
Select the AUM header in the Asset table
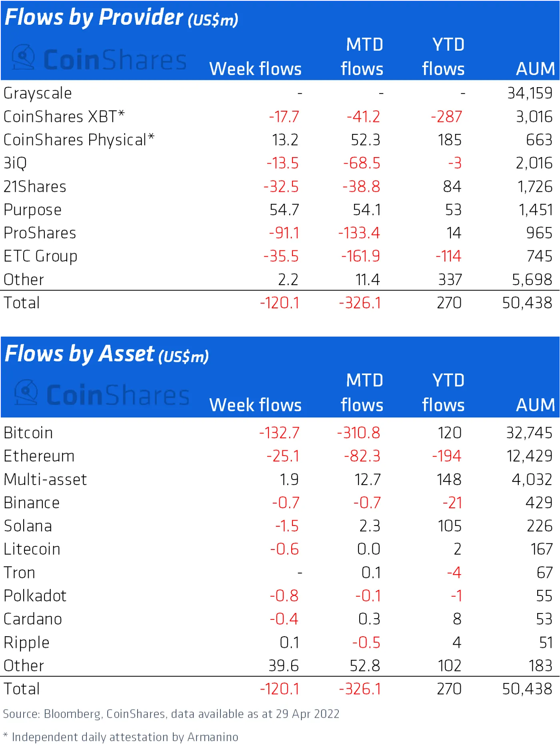click(535, 405)
